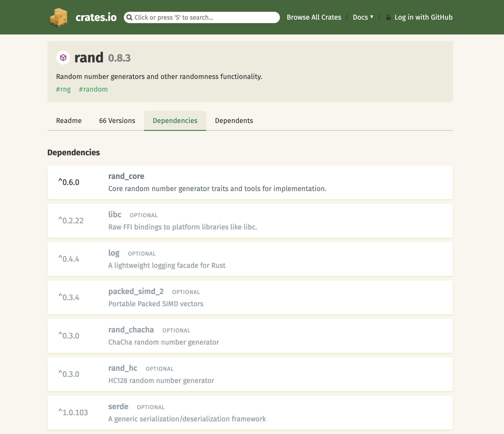
Task: Click version requirement ^0.4.4
Action: [x=69, y=259]
